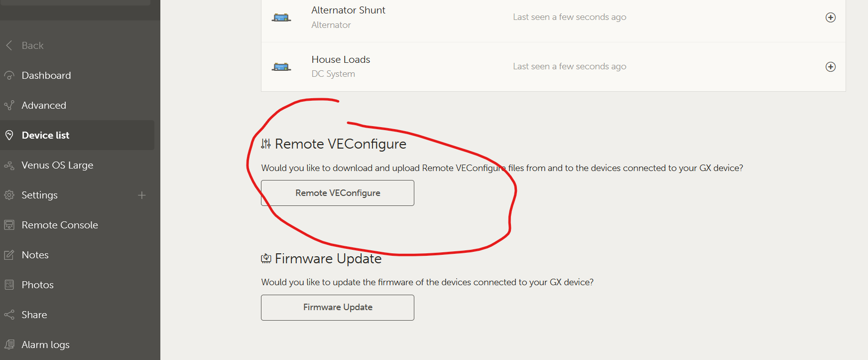Click the Alarm logs icon
868x360 pixels.
pyautogui.click(x=9, y=345)
